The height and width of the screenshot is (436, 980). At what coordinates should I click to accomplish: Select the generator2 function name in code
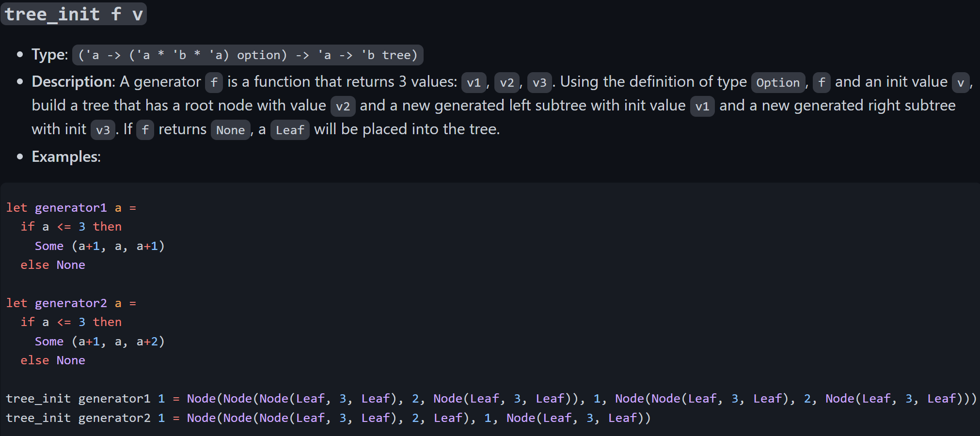click(70, 303)
